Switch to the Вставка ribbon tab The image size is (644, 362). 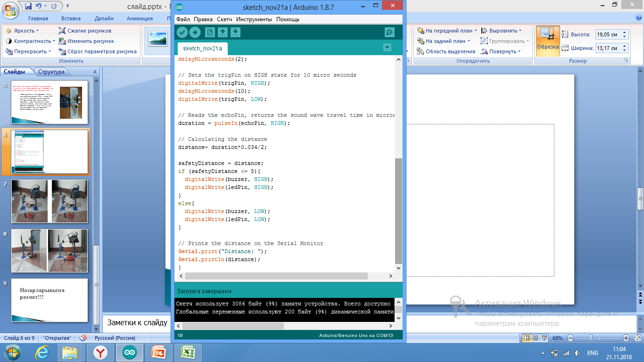(71, 18)
